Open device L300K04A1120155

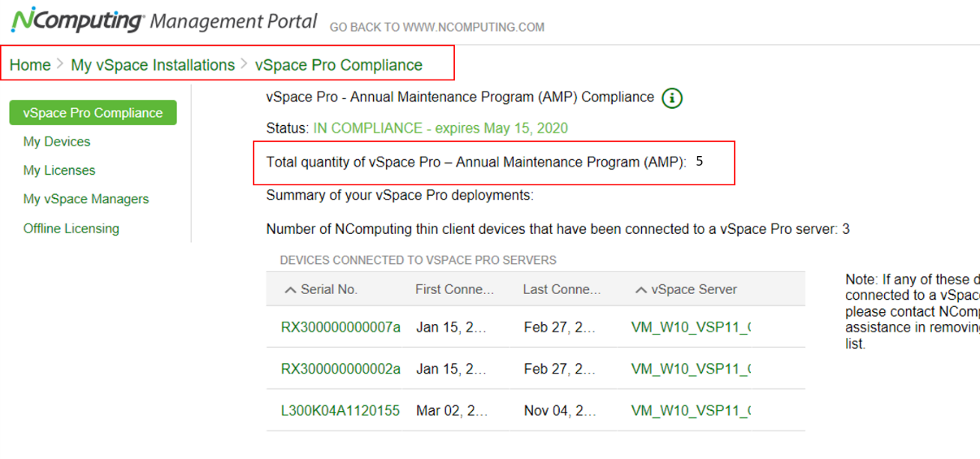click(340, 411)
